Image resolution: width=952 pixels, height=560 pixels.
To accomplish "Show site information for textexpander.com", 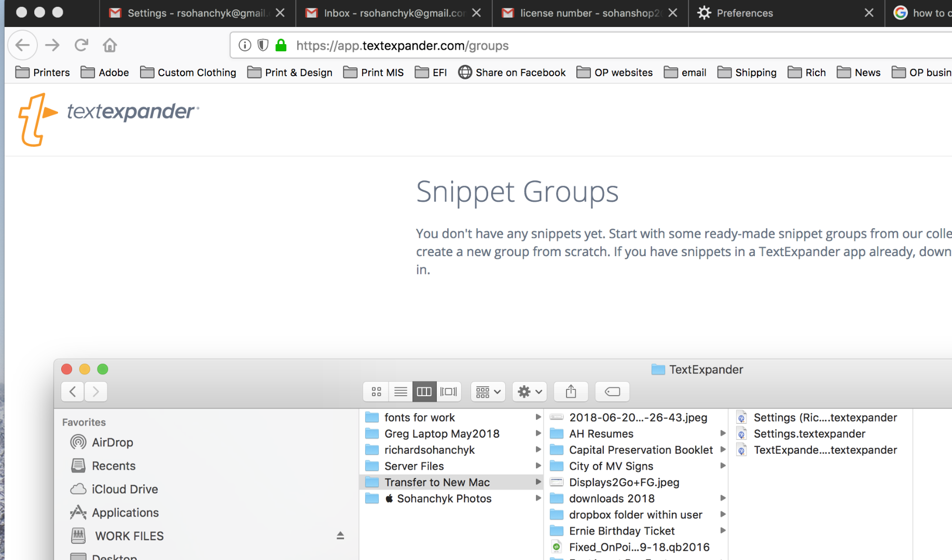I will click(245, 46).
